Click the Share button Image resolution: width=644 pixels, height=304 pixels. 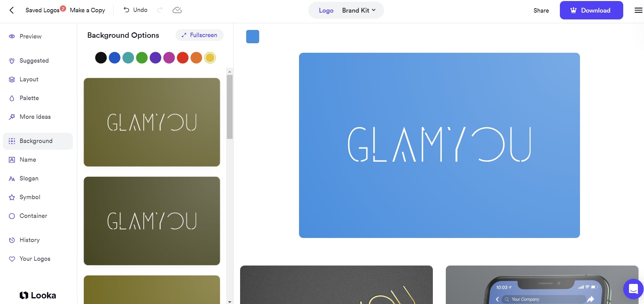(541, 11)
